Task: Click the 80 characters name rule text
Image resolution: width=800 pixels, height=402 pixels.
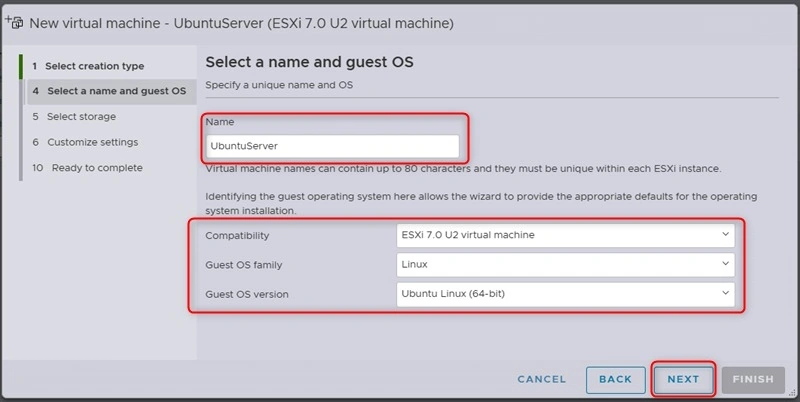Action: pyautogui.click(x=463, y=169)
